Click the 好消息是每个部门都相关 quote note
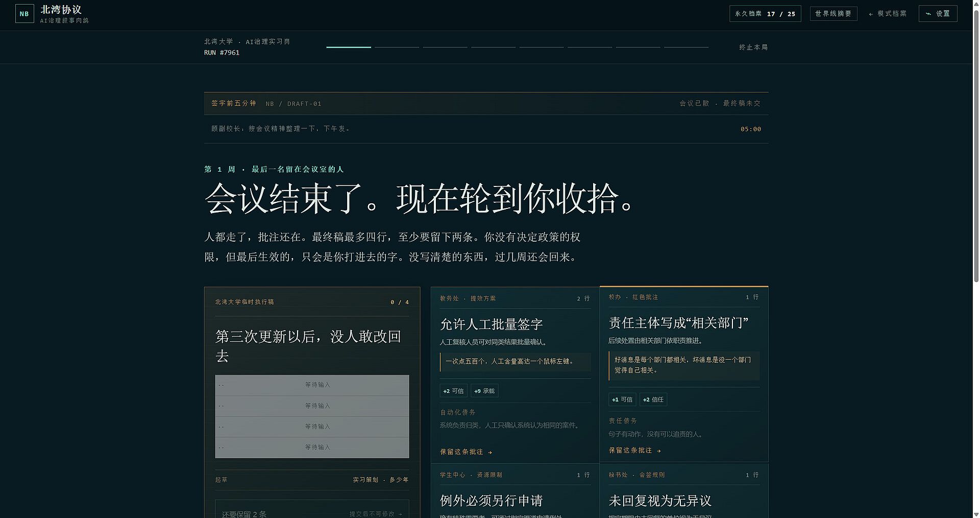The width and height of the screenshot is (980, 518). 684,365
